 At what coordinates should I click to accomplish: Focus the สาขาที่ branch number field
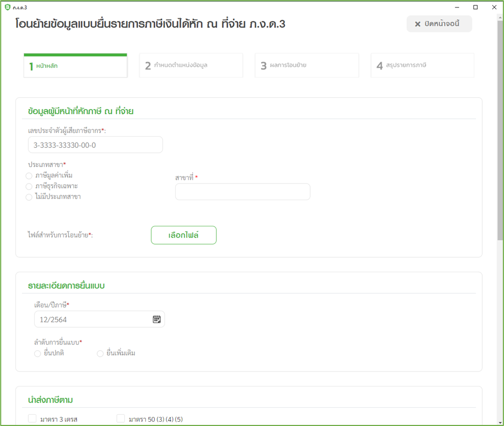[242, 192]
